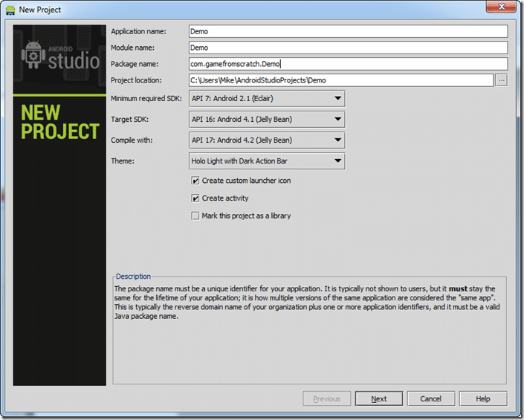Click the Project location path field
524x420 pixels.
[340, 80]
